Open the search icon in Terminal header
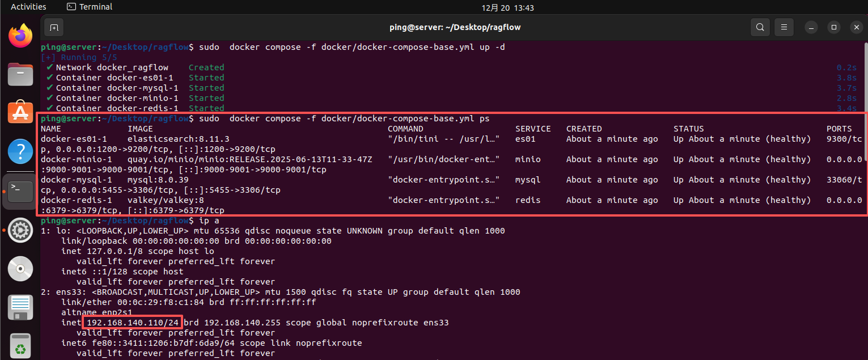 click(760, 27)
